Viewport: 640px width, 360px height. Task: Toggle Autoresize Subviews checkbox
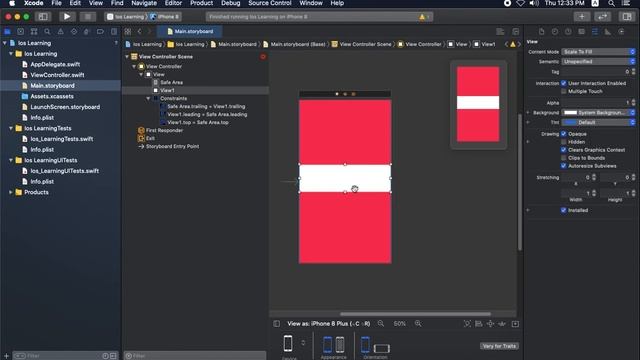point(564,166)
